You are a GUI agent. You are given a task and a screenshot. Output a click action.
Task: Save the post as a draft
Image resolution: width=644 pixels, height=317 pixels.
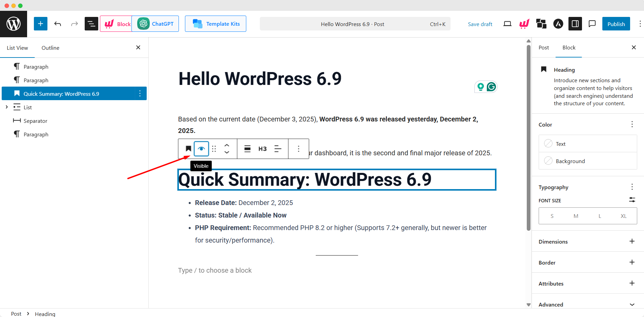(480, 24)
